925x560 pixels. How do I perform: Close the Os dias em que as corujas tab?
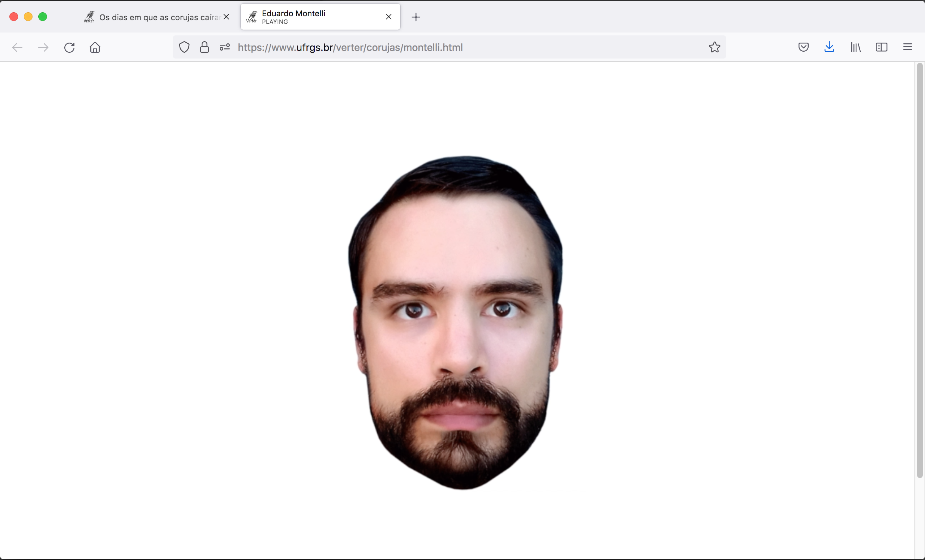(x=226, y=17)
